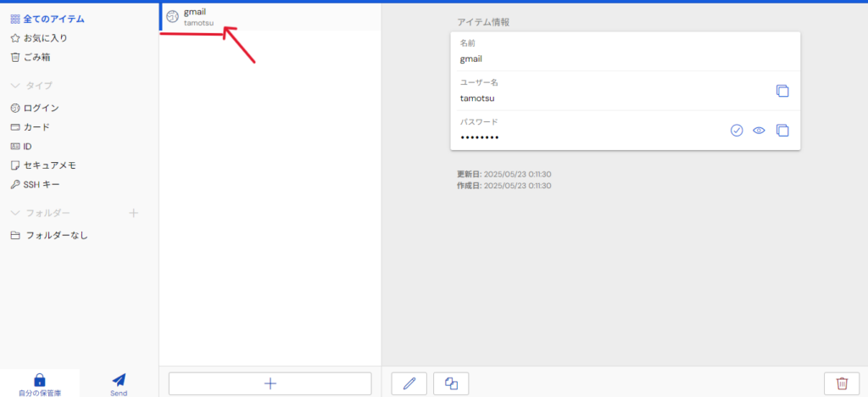Image resolution: width=868 pixels, height=397 pixels.
Task: Click the masked password dots
Action: click(480, 137)
